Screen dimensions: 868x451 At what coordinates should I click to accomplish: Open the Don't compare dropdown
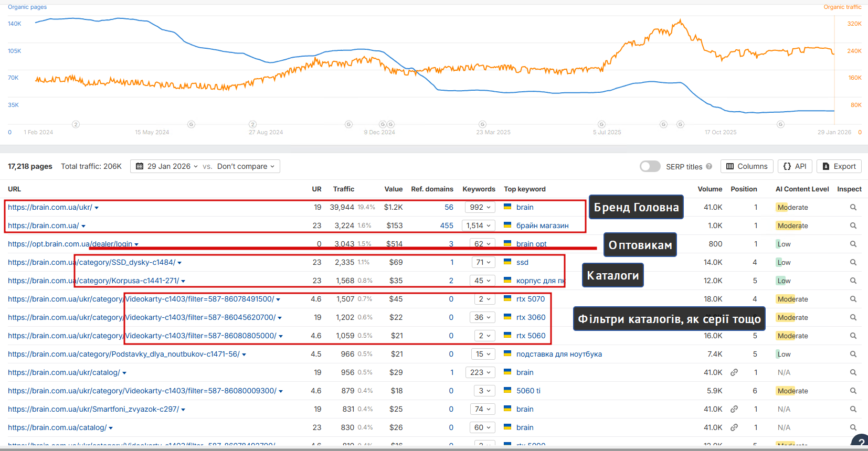(x=246, y=166)
